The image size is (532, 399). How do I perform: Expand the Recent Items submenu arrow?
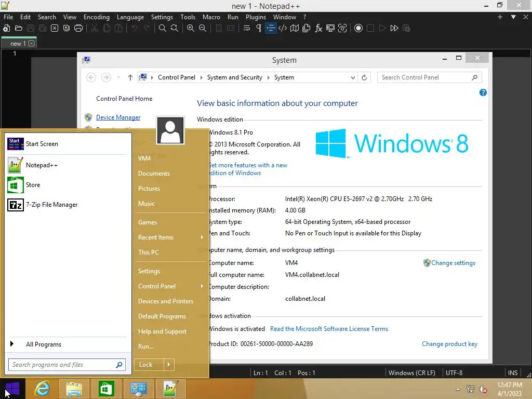pos(202,237)
